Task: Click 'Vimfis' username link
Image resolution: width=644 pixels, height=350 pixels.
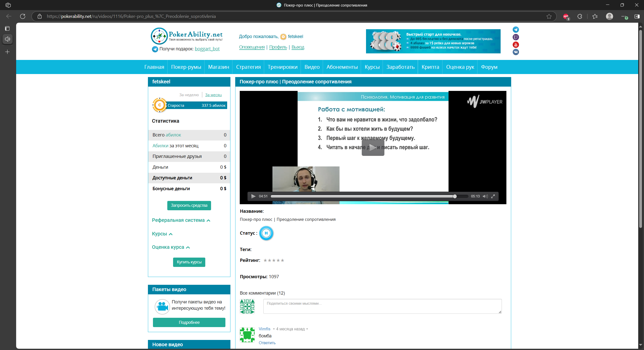Action: point(264,329)
